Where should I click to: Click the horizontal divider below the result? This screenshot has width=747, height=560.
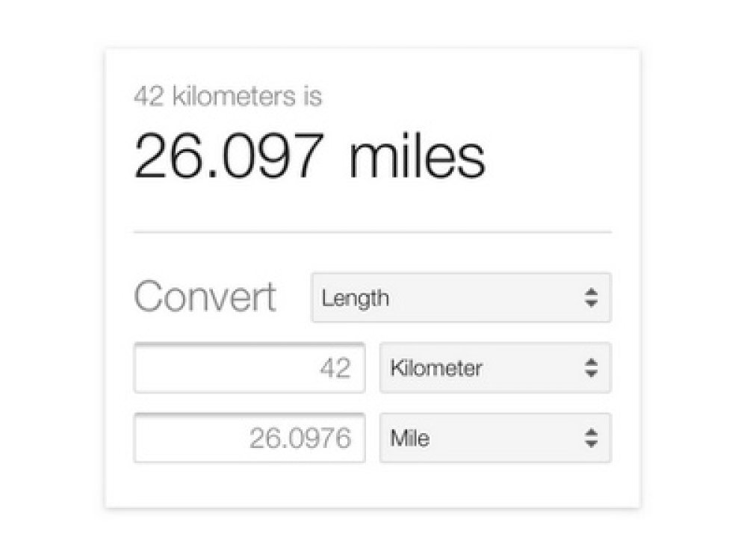tap(372, 232)
